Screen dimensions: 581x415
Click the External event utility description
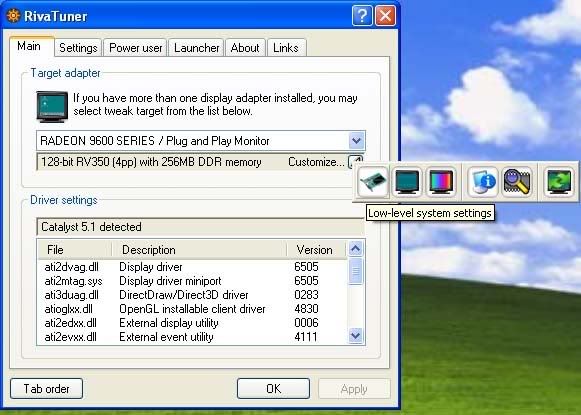tap(166, 337)
